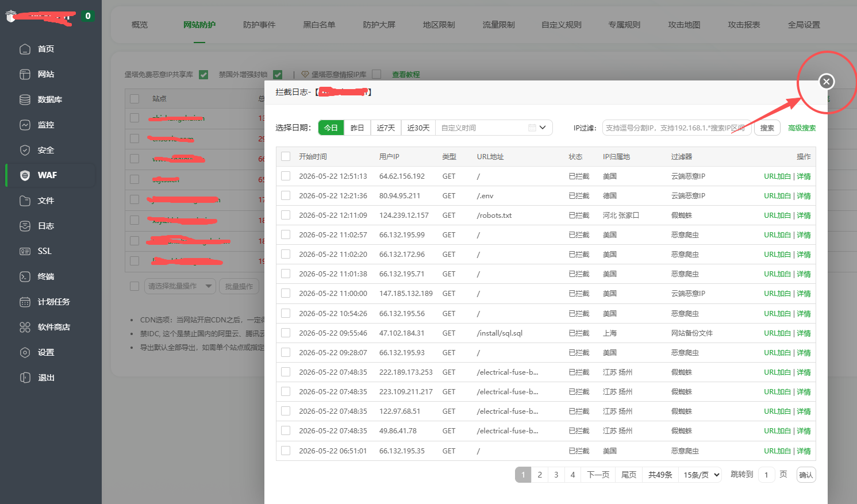Open the 15条/页 page size dropdown
The image size is (857, 504).
[700, 475]
